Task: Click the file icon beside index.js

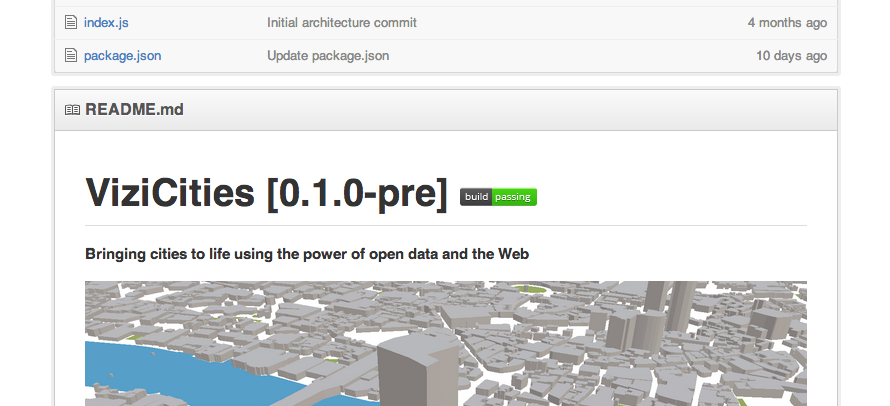Action: [71, 23]
